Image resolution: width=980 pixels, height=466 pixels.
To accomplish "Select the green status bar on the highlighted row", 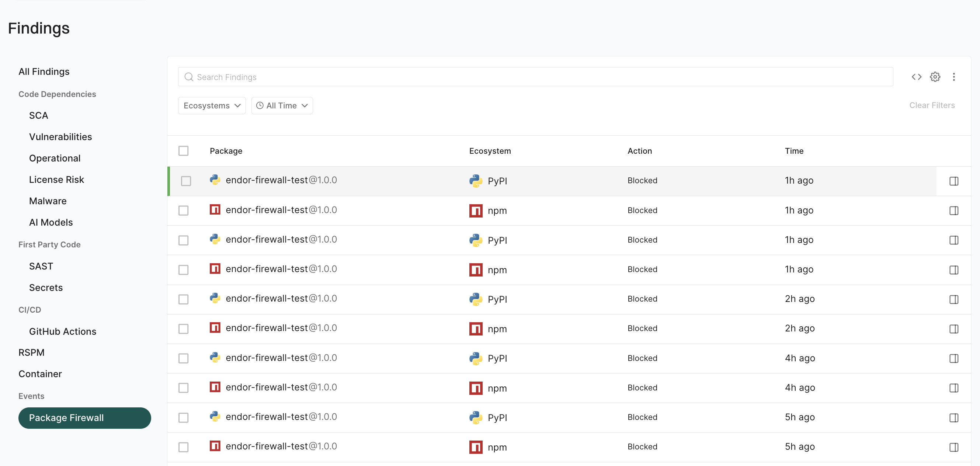I will (168, 181).
